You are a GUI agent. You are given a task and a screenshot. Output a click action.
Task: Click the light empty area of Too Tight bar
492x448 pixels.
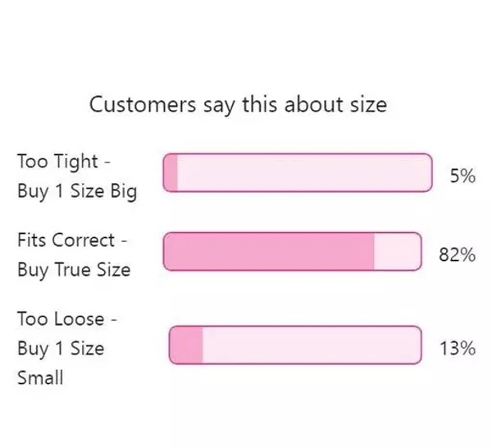point(305,172)
